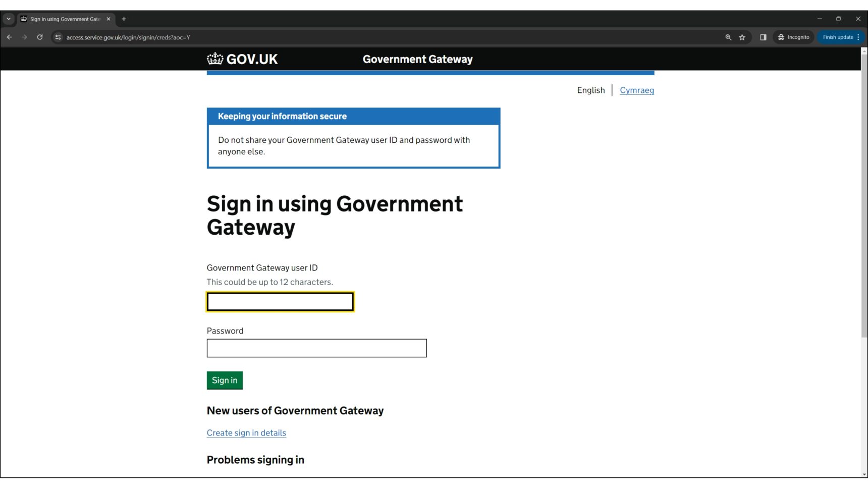
Task: Click the address bar URL
Action: tap(128, 37)
